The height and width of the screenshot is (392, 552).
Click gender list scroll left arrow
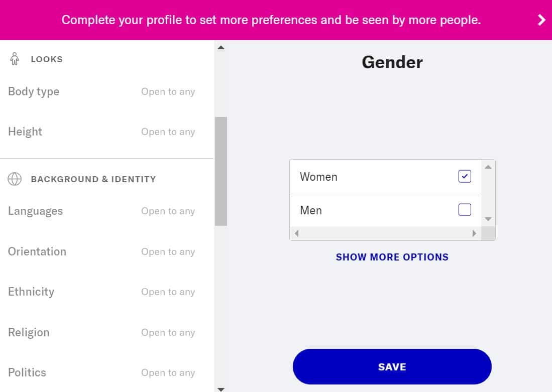click(296, 233)
